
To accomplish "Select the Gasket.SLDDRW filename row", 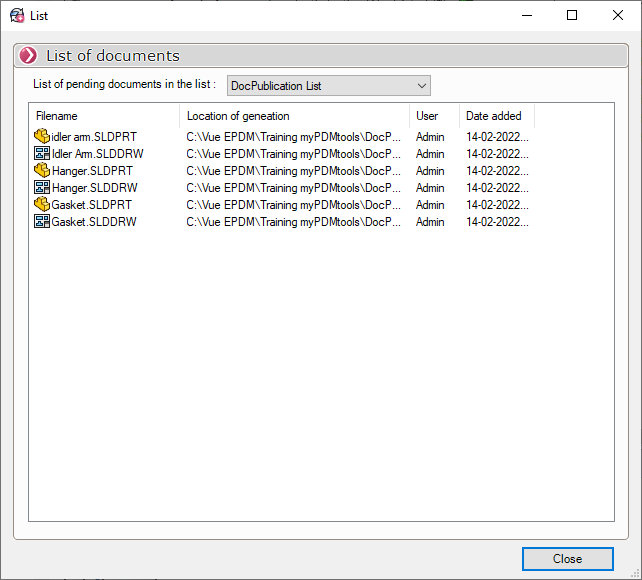I will click(x=94, y=222).
